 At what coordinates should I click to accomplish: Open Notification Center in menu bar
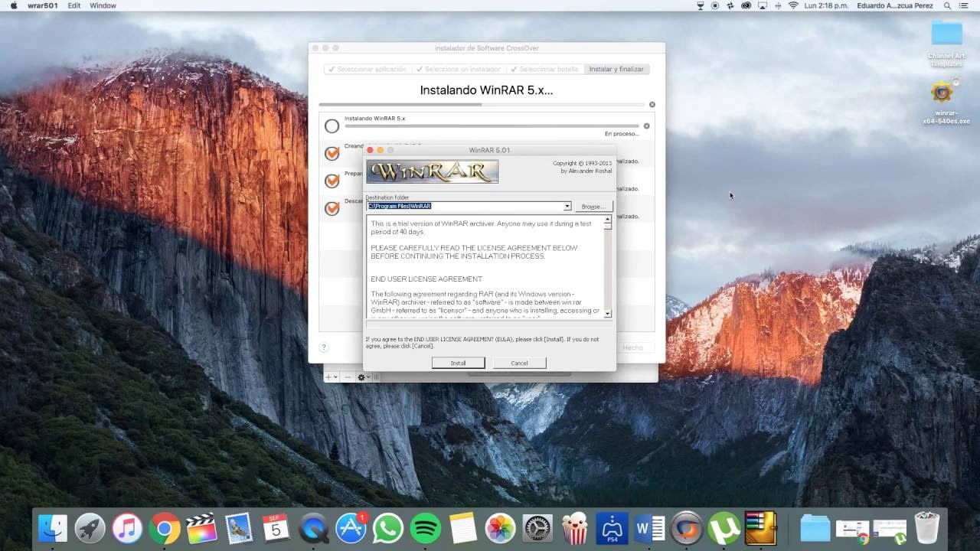pyautogui.click(x=965, y=5)
